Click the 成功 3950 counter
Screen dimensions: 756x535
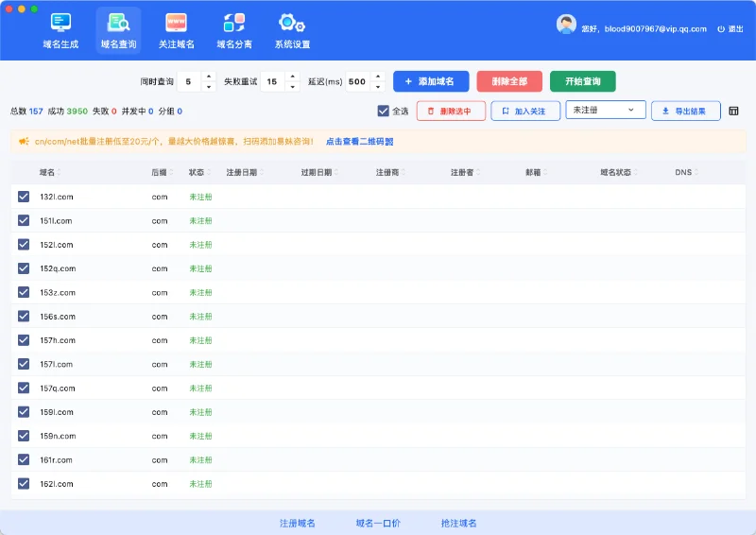coord(67,112)
